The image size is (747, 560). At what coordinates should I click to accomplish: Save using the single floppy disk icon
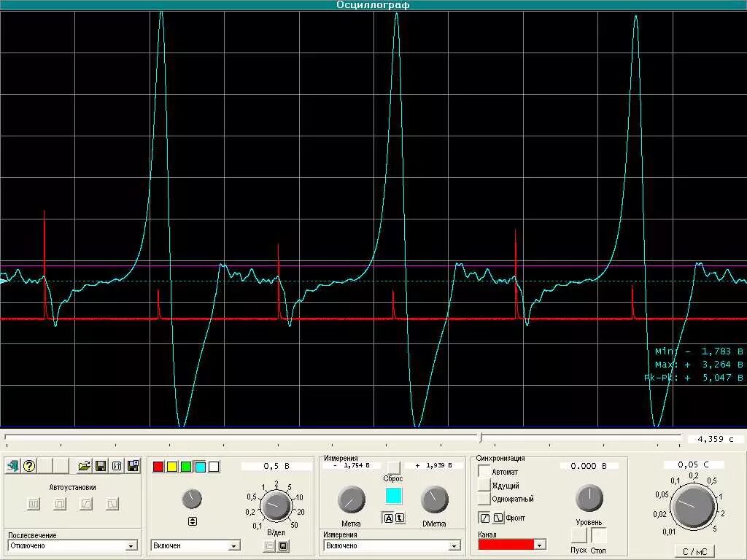point(101,466)
